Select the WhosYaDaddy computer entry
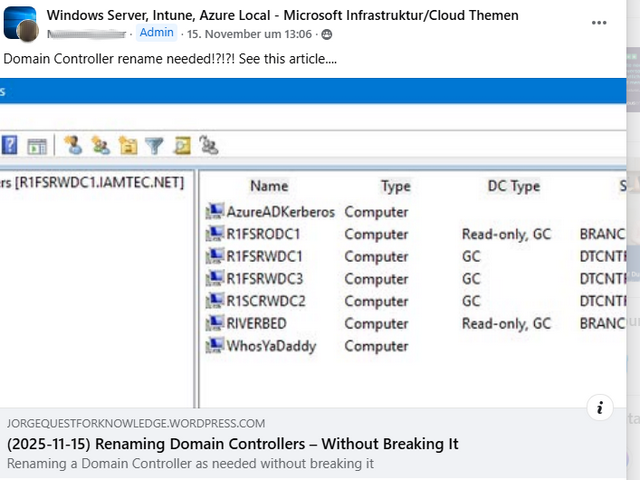The height and width of the screenshot is (480, 640). tap(271, 346)
